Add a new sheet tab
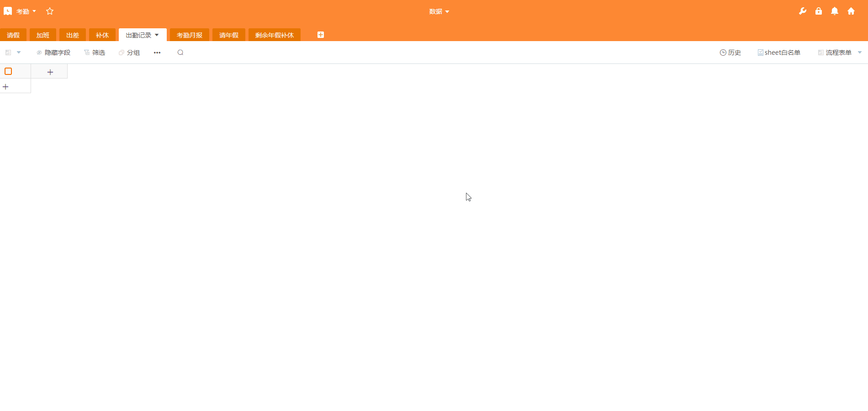 [321, 35]
